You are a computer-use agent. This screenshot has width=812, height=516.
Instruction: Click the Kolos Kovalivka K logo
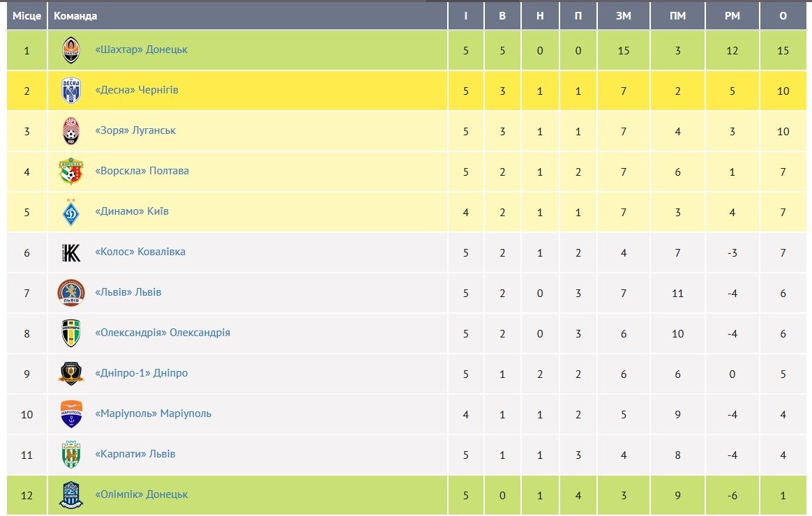pyautogui.click(x=71, y=252)
